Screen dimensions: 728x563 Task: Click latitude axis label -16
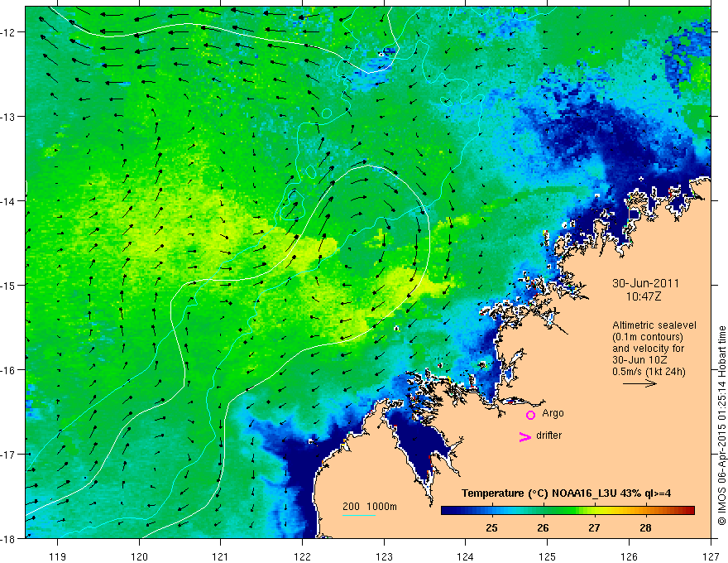point(8,370)
